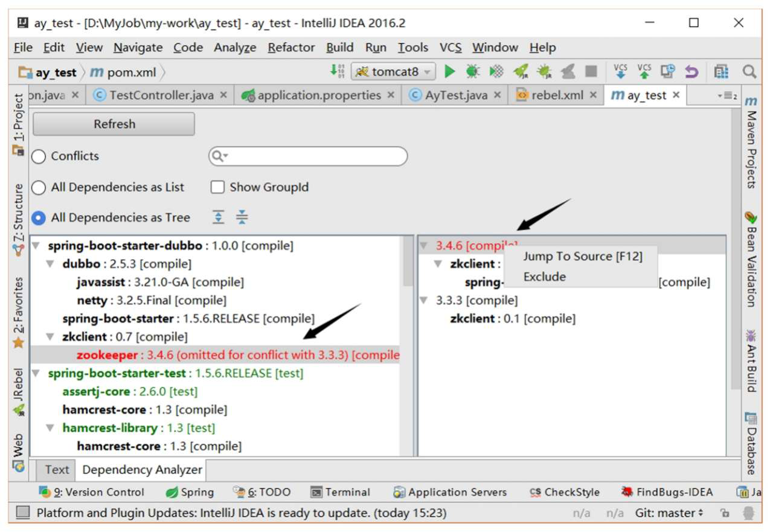
Task: Choose Exclude from context menu
Action: click(545, 277)
